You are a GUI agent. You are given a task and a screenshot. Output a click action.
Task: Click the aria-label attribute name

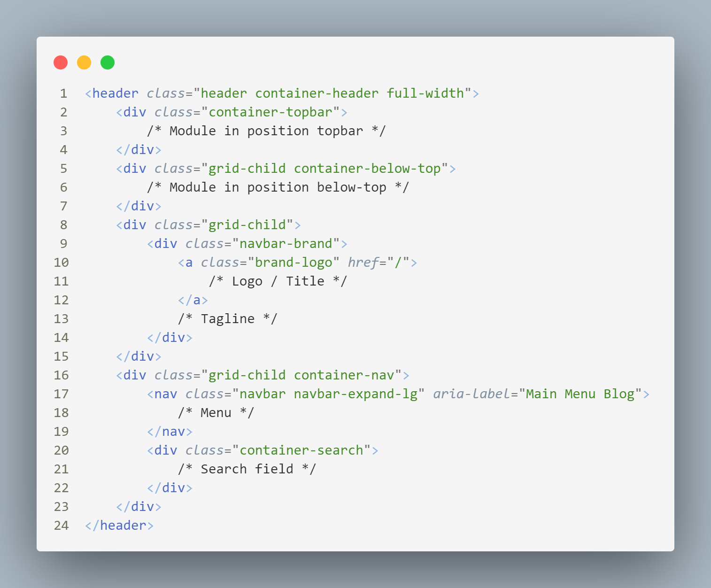click(471, 394)
